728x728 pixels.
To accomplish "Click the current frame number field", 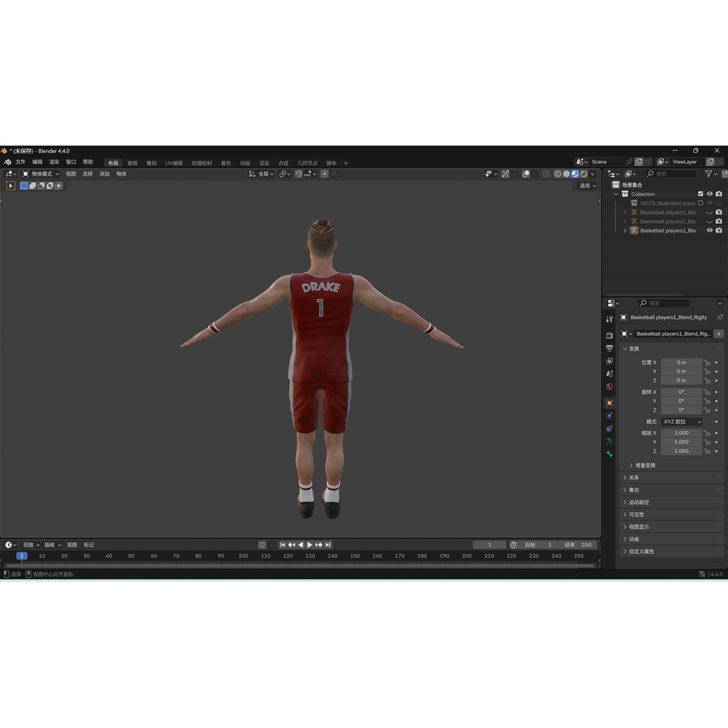I will pyautogui.click(x=489, y=545).
